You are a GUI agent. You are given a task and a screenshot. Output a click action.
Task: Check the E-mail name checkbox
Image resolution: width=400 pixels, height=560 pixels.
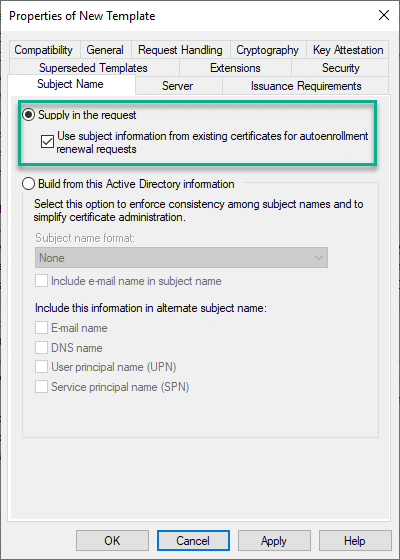coord(41,328)
